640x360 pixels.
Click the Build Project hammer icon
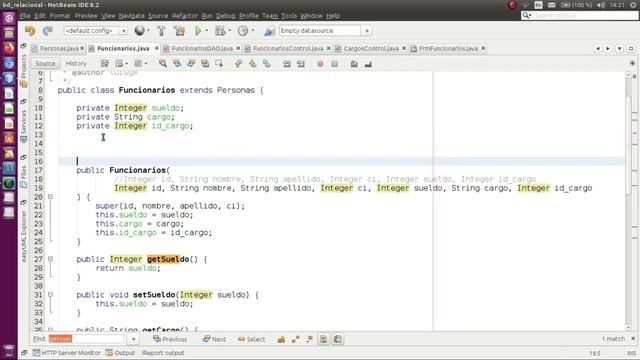[161, 31]
